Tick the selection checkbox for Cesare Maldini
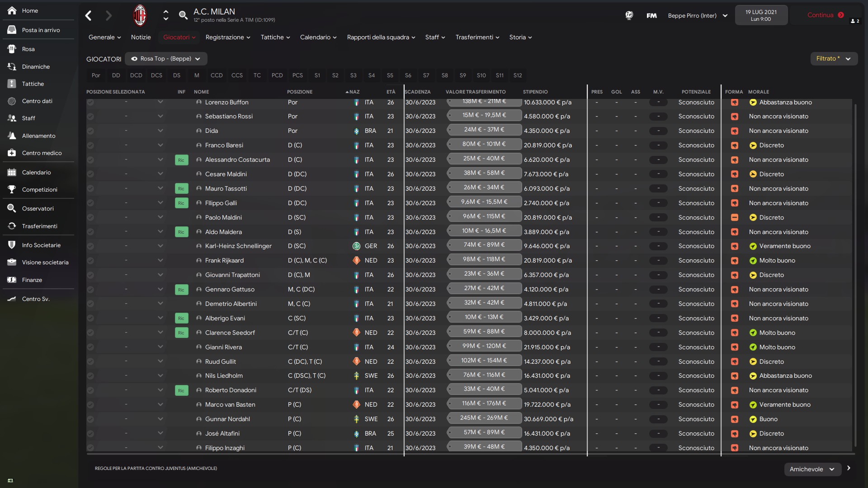The image size is (868, 488). [x=90, y=174]
